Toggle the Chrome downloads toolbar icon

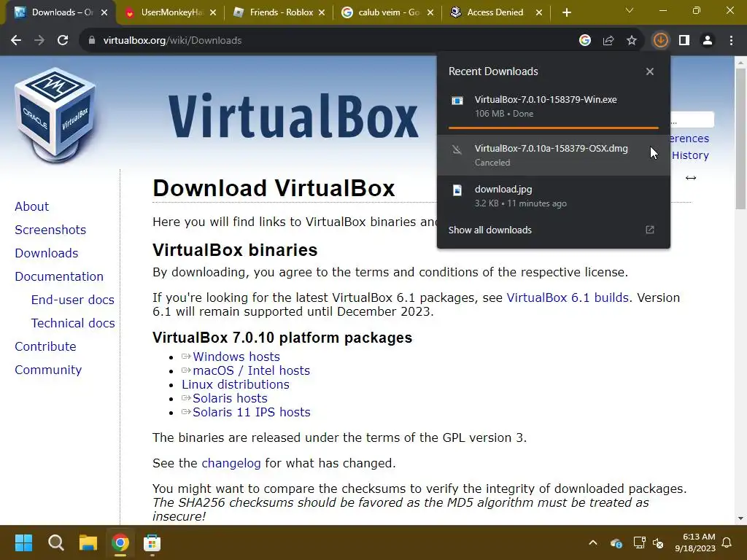(x=660, y=41)
